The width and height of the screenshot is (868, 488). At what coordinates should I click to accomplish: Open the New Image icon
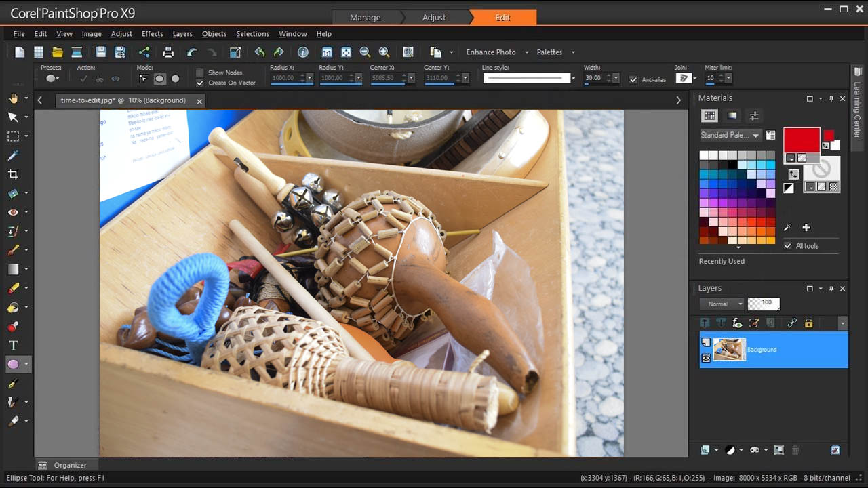(19, 52)
